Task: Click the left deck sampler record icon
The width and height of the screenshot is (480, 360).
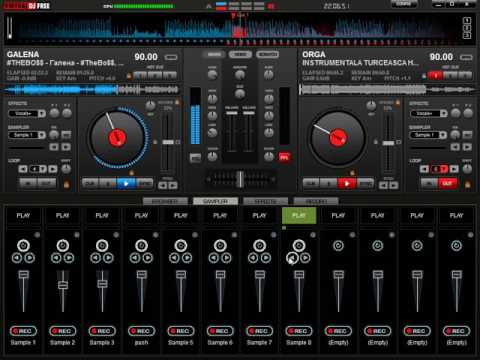Action: pyautogui.click(x=66, y=135)
